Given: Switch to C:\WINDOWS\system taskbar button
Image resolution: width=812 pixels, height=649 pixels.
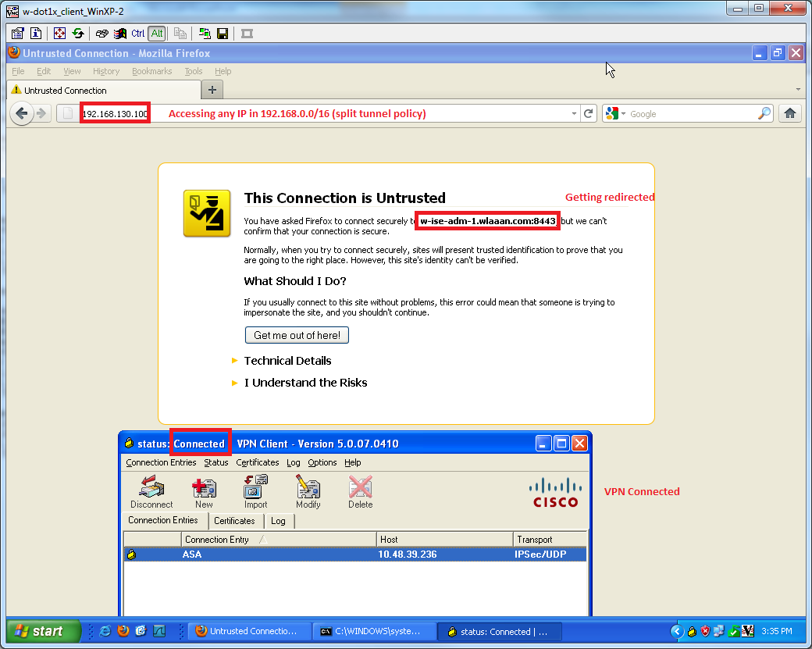Looking at the screenshot, I should coord(375,631).
